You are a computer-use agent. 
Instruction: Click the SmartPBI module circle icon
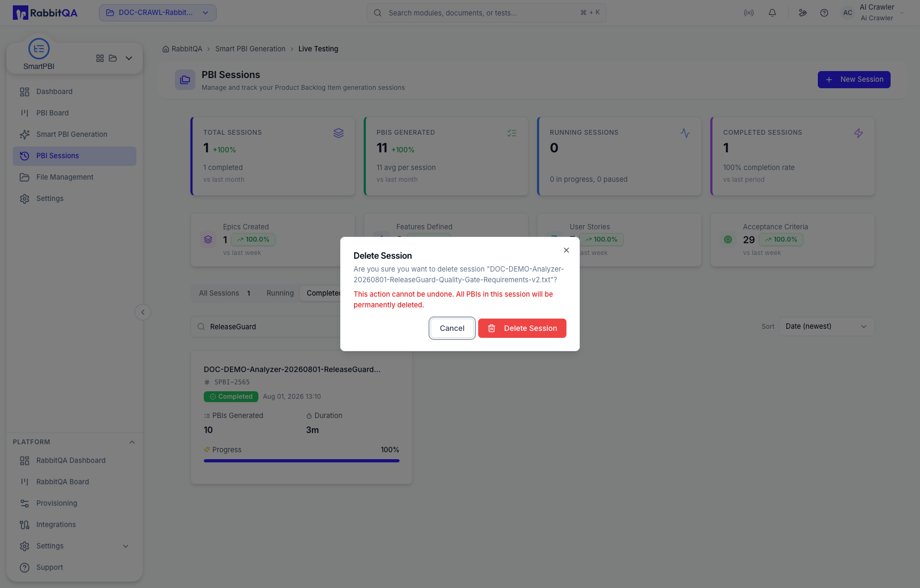click(x=39, y=49)
